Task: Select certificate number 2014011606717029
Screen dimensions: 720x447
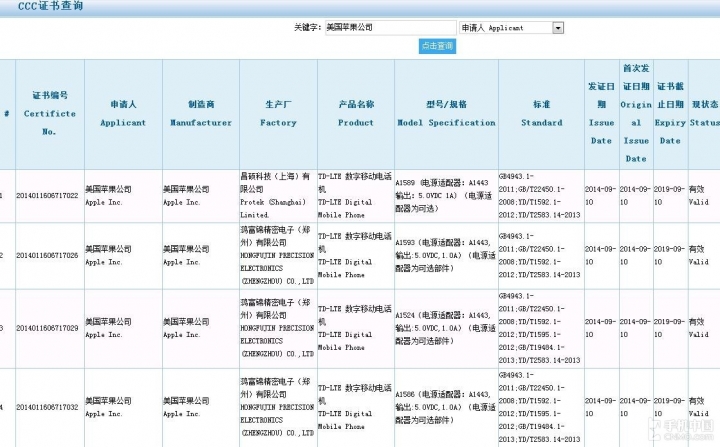Action: pyautogui.click(x=47, y=328)
